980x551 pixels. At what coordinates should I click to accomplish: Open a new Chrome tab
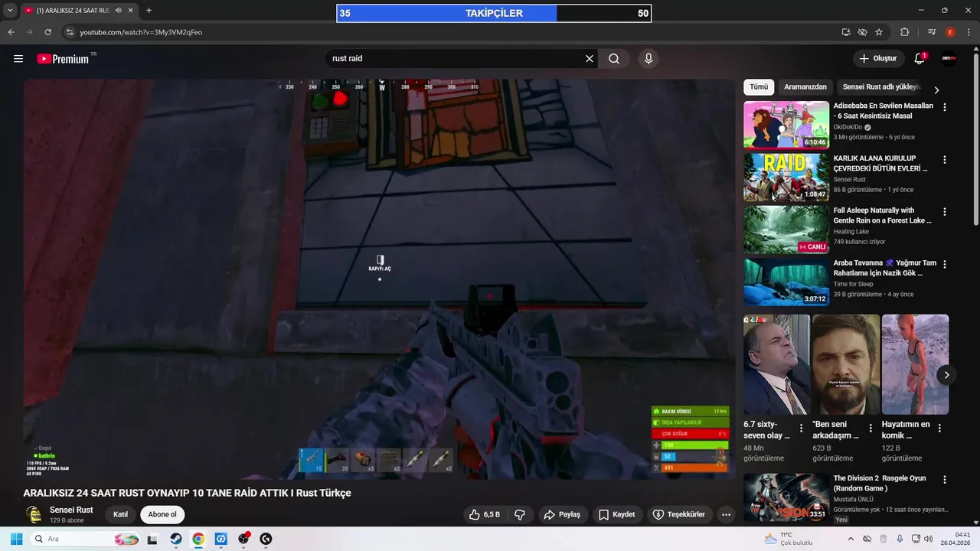coord(149,11)
